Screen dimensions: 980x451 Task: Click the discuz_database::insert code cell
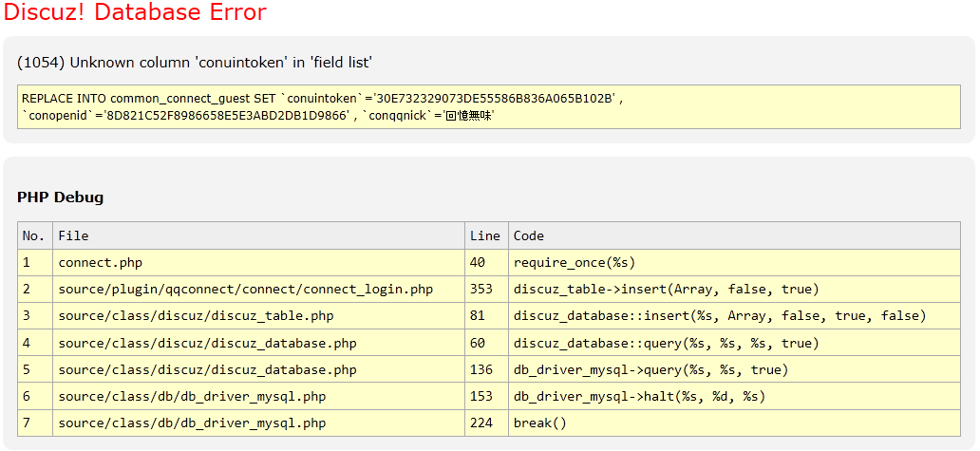tap(719, 315)
